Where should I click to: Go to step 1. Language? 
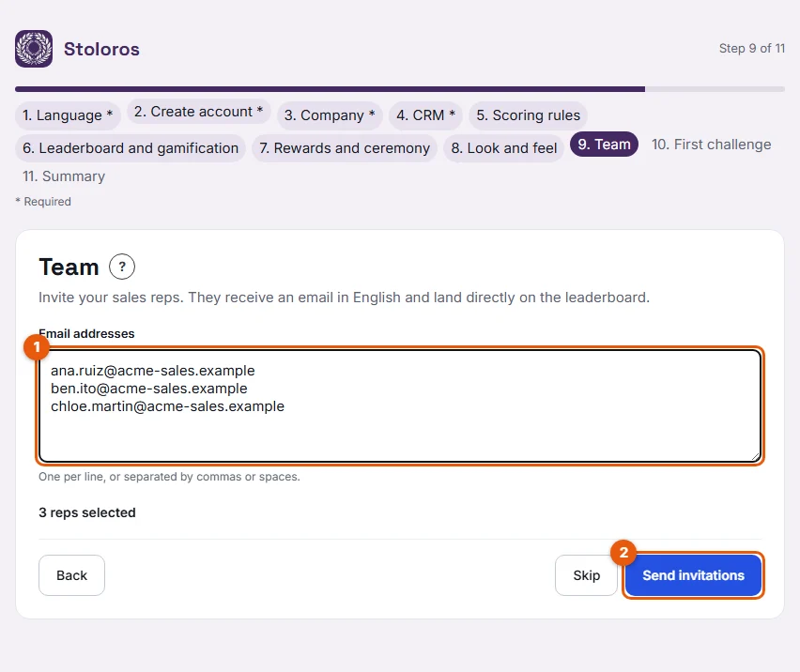68,115
